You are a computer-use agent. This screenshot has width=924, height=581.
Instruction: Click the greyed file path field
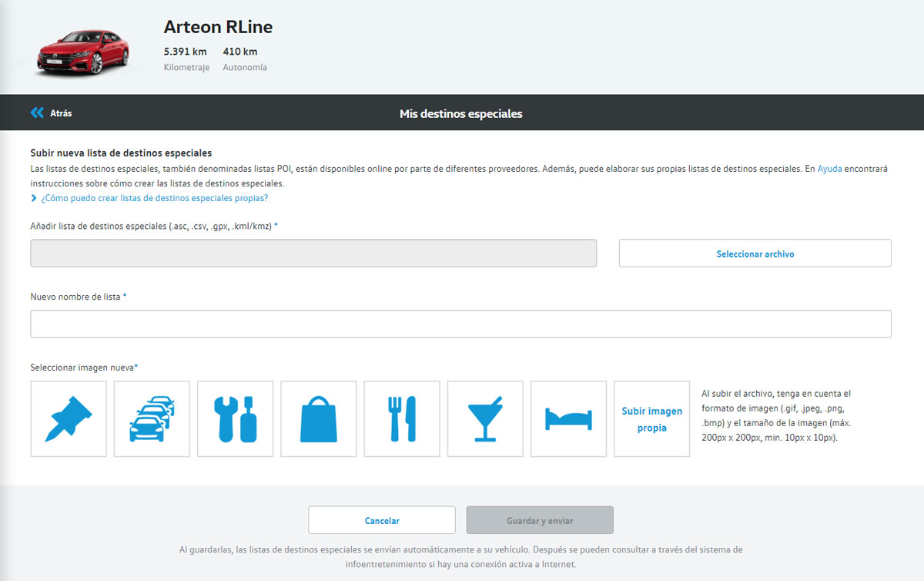(313, 254)
